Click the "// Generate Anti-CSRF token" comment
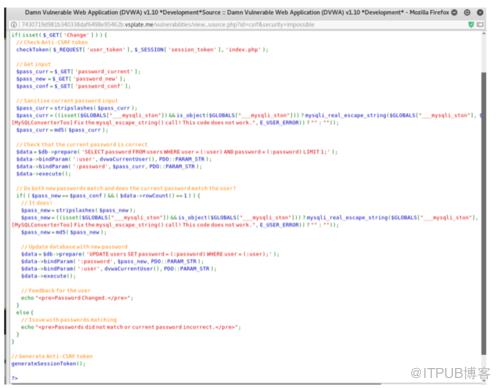The height and width of the screenshot is (388, 500). 52,356
